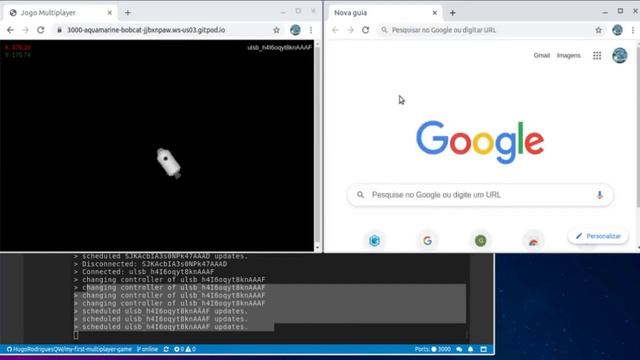Click the 'Connected: ulsb_h4I6oqyt8knAAAF' terminal line
The height and width of the screenshot is (360, 640).
144,272
